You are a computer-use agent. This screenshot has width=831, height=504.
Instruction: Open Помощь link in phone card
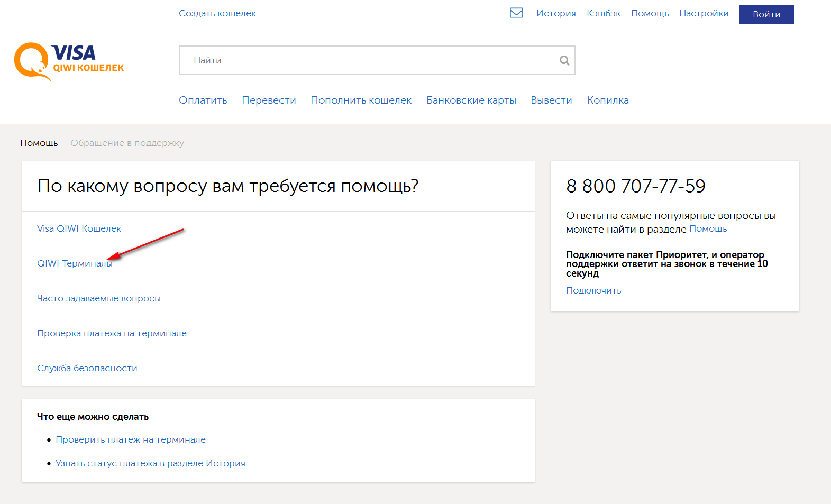pyautogui.click(x=708, y=228)
